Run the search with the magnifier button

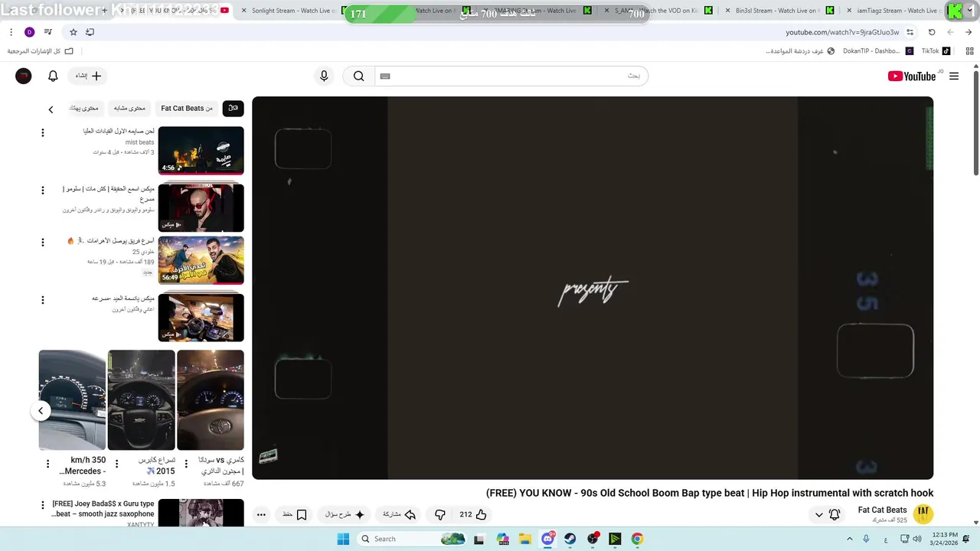(358, 76)
